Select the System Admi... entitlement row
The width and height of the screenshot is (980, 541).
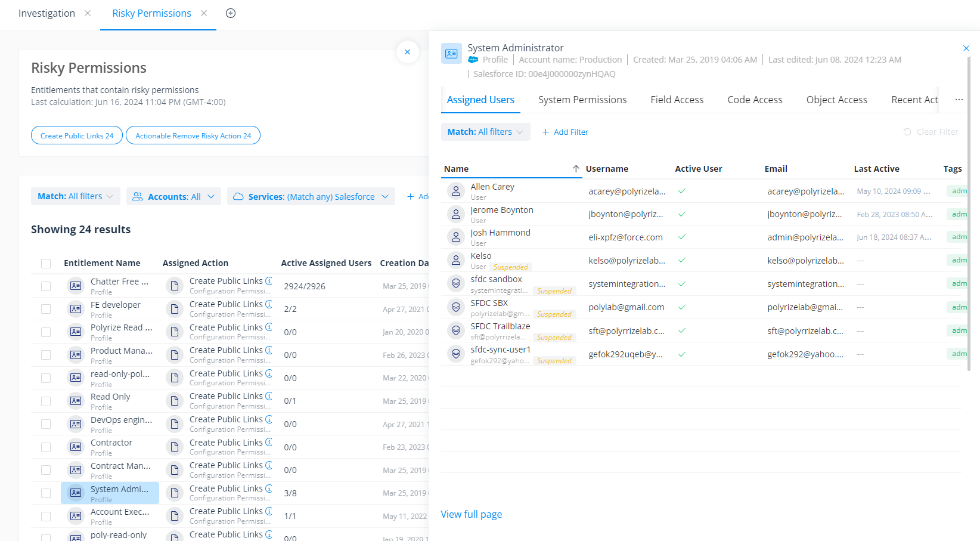point(110,493)
